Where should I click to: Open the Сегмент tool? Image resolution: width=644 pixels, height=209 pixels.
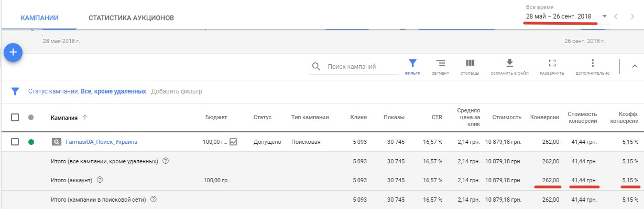pyautogui.click(x=440, y=67)
